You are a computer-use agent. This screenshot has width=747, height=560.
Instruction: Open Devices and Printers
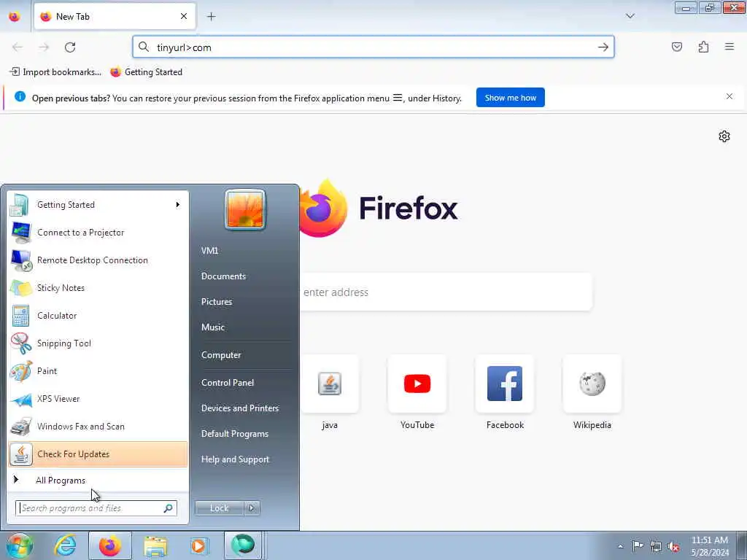click(x=240, y=408)
